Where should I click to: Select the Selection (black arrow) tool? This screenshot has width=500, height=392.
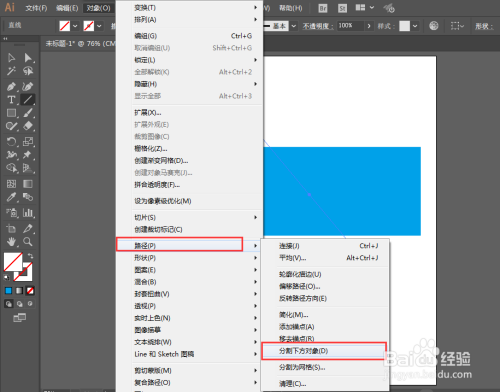pyautogui.click(x=12, y=58)
